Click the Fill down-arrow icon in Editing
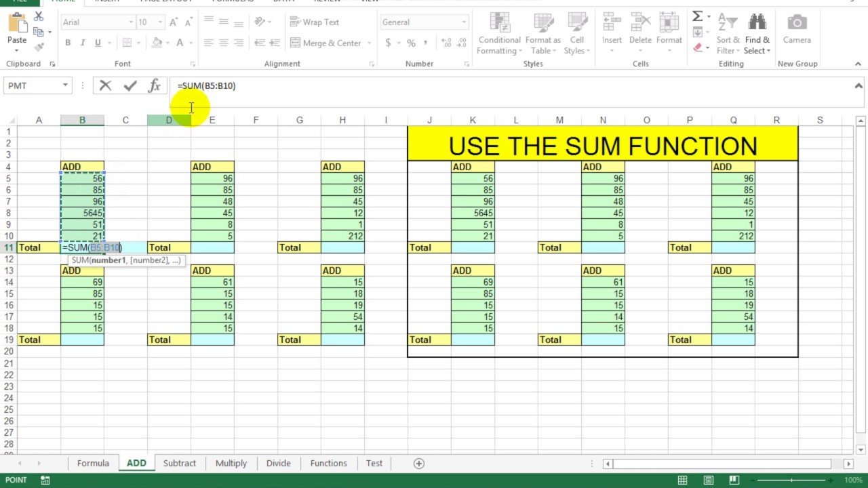The image size is (868, 488). pos(697,32)
